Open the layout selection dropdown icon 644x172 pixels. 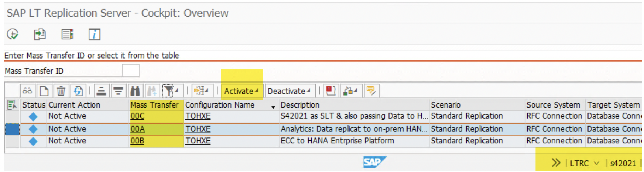click(202, 91)
